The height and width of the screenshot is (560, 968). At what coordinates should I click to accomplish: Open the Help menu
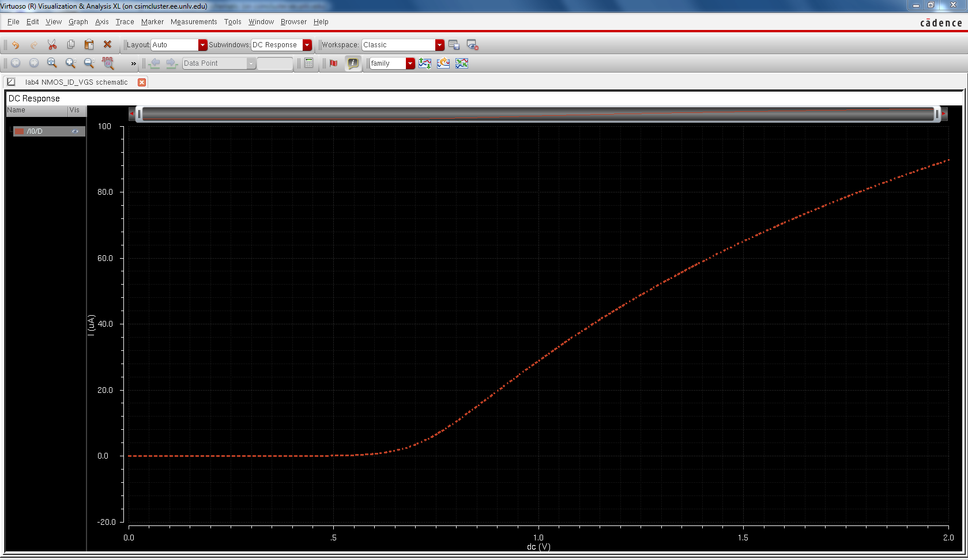pyautogui.click(x=321, y=22)
